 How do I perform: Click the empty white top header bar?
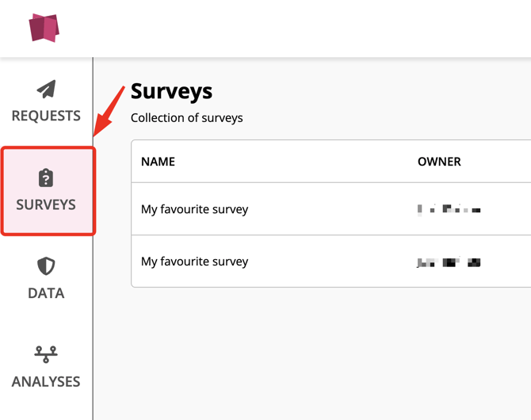point(293,28)
